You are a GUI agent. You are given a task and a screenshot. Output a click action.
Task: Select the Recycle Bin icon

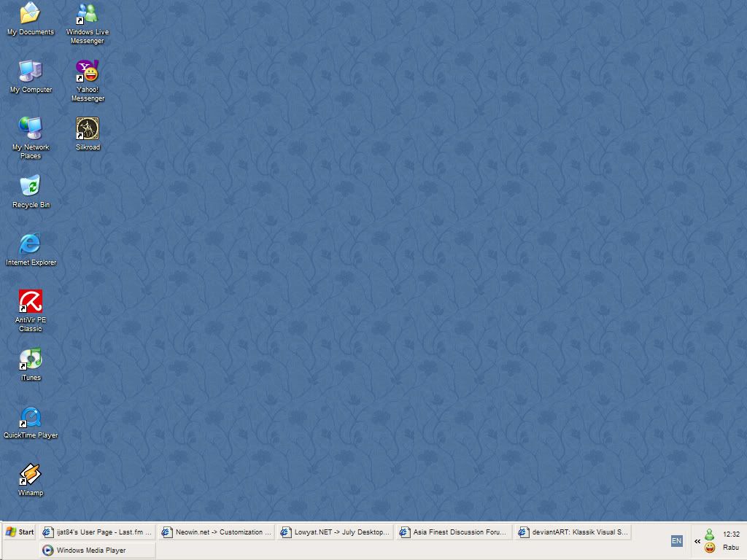(x=30, y=187)
